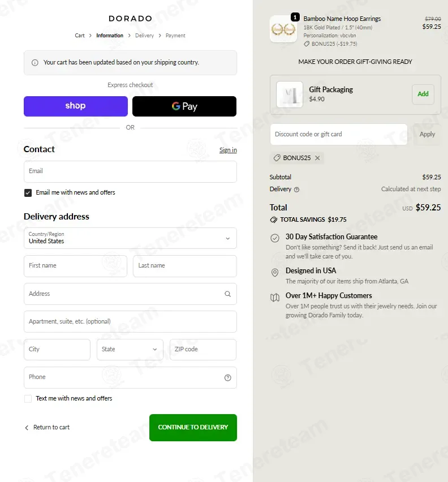
Task: Click the Shop Pay express checkout button
Action: click(x=76, y=106)
